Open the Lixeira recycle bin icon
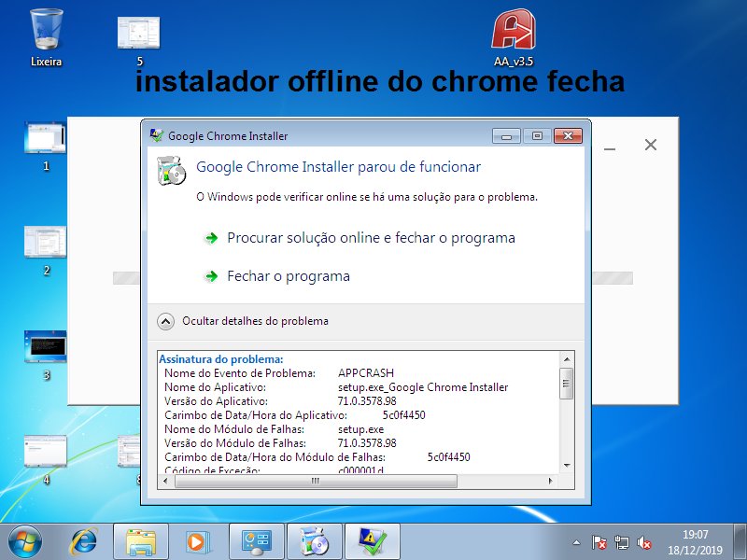Screen dimensions: 747x560 pos(46,37)
